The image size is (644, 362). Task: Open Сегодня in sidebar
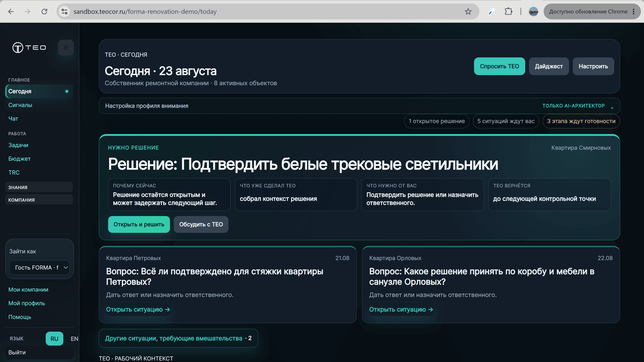click(39, 91)
